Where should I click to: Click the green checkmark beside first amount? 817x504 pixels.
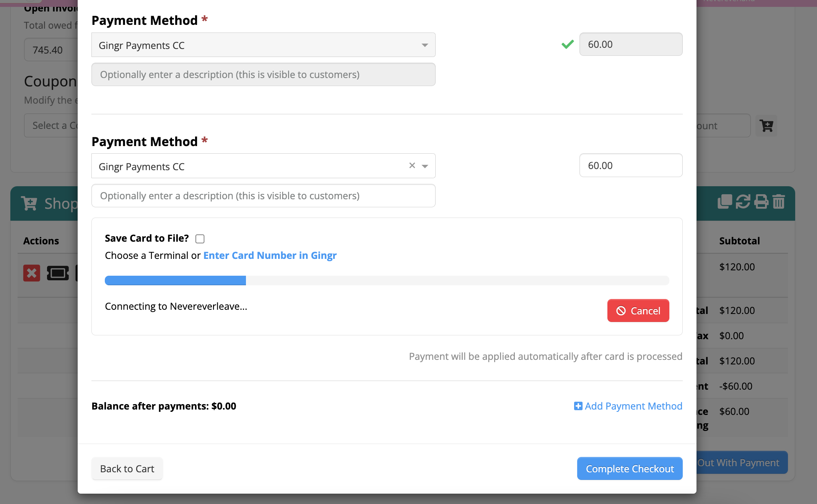tap(568, 44)
